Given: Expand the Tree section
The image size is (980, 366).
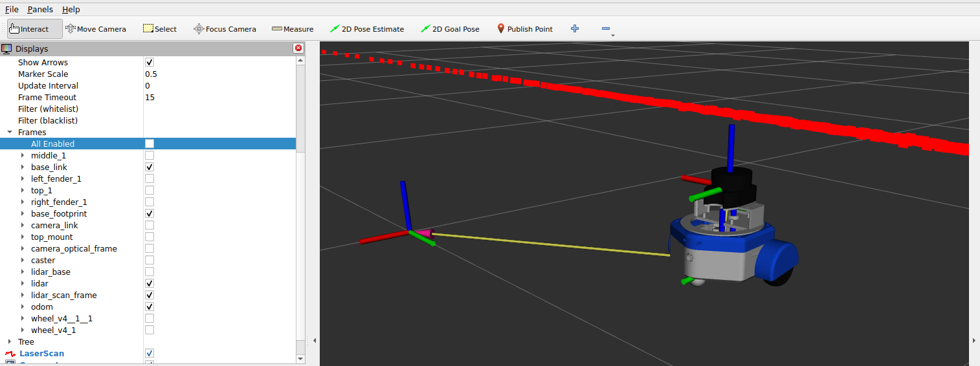Looking at the screenshot, I should (10, 342).
